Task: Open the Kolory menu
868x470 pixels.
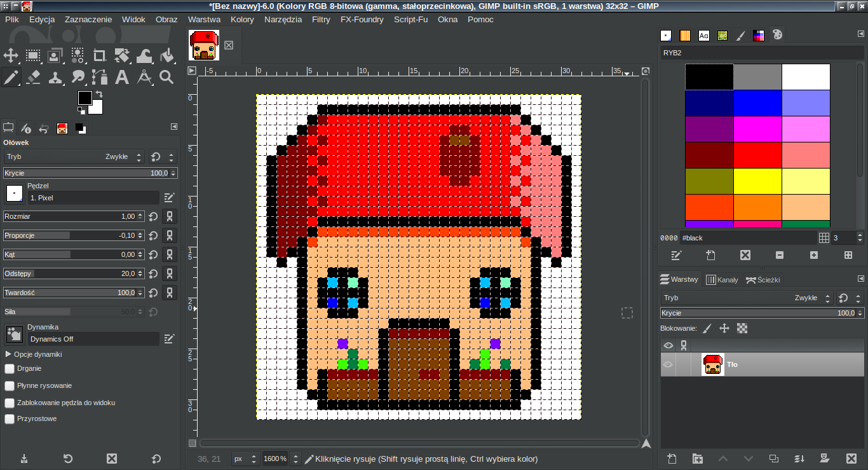Action: click(242, 19)
